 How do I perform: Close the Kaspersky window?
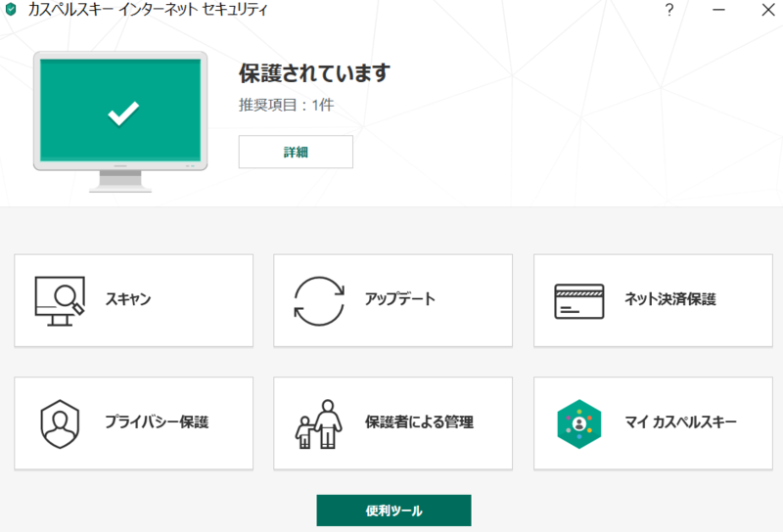(768, 10)
